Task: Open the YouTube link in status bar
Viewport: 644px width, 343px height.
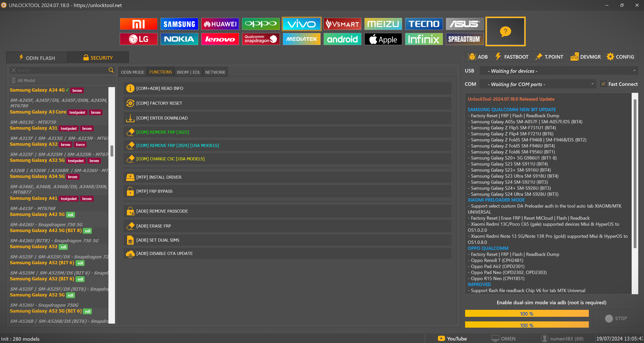Action: click(x=452, y=338)
